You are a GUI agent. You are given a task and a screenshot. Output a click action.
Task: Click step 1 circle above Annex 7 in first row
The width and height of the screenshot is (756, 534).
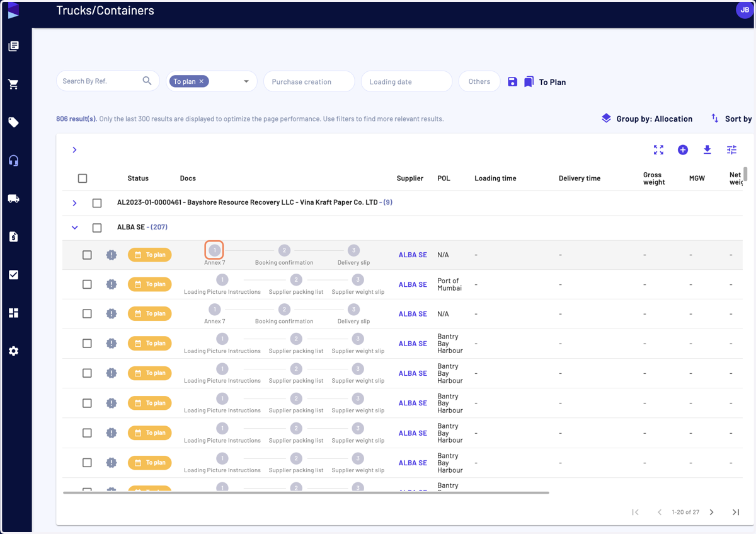point(214,250)
